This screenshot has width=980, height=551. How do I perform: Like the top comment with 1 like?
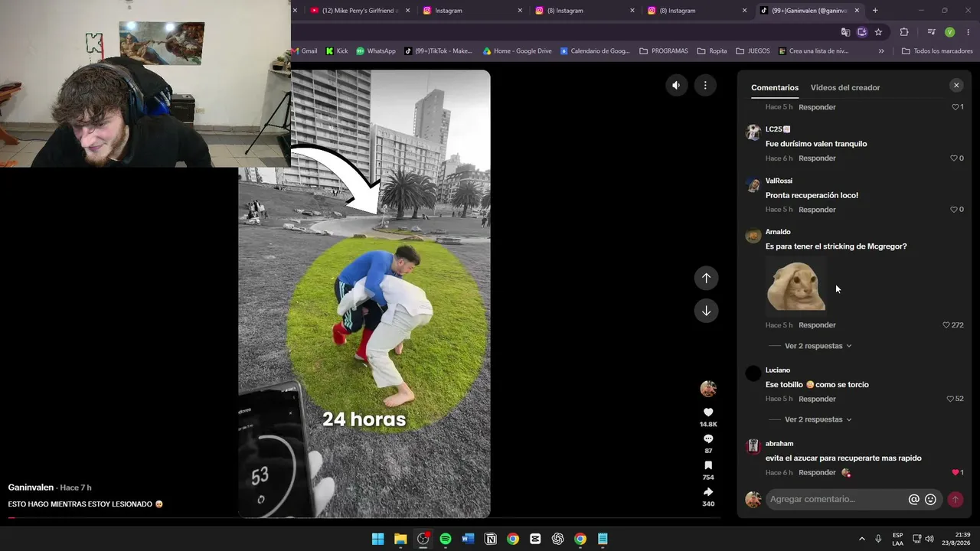(x=955, y=107)
